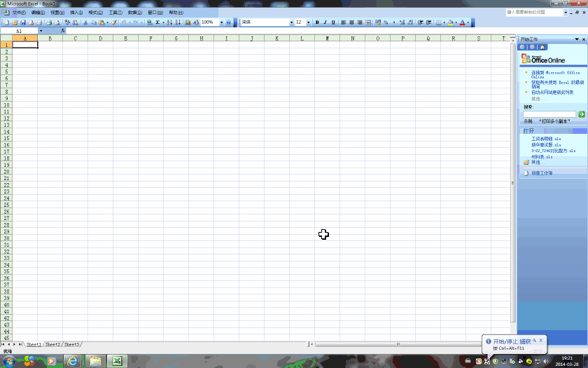The image size is (588, 368).
Task: Click the Merge and Center icon
Action: point(368,22)
